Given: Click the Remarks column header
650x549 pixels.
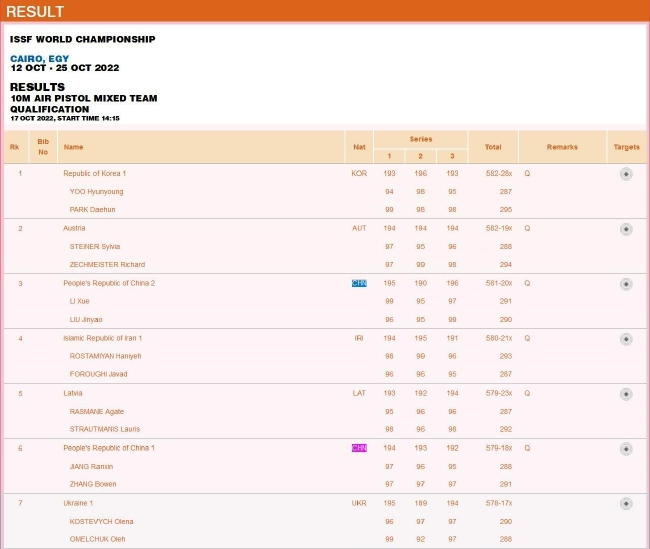Looking at the screenshot, I should pyautogui.click(x=562, y=147).
